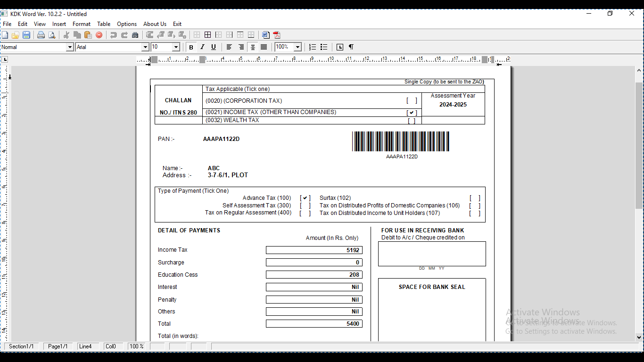The image size is (644, 362).
Task: Open the About Us menu
Action: pyautogui.click(x=155, y=24)
